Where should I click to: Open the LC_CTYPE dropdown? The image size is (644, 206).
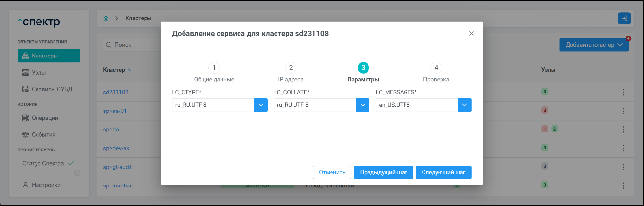(260, 105)
